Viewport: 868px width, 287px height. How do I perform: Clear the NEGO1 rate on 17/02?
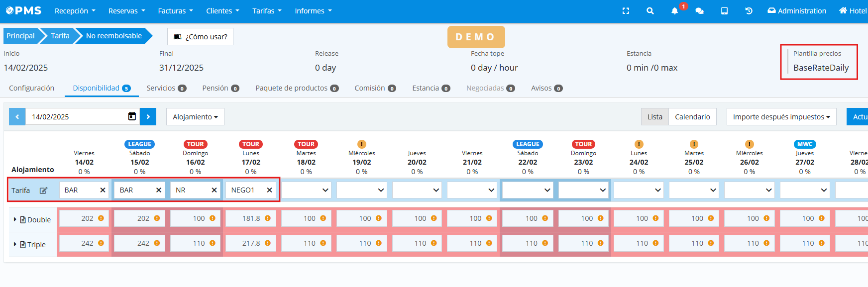click(269, 190)
